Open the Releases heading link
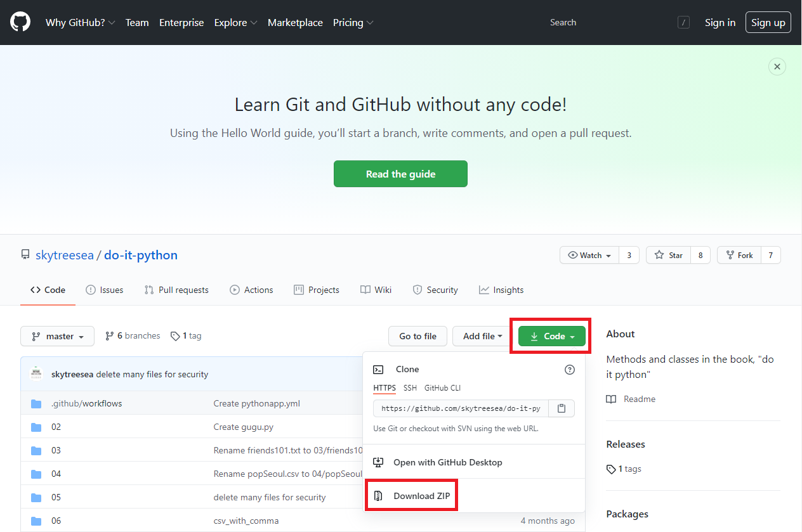 coord(626,444)
